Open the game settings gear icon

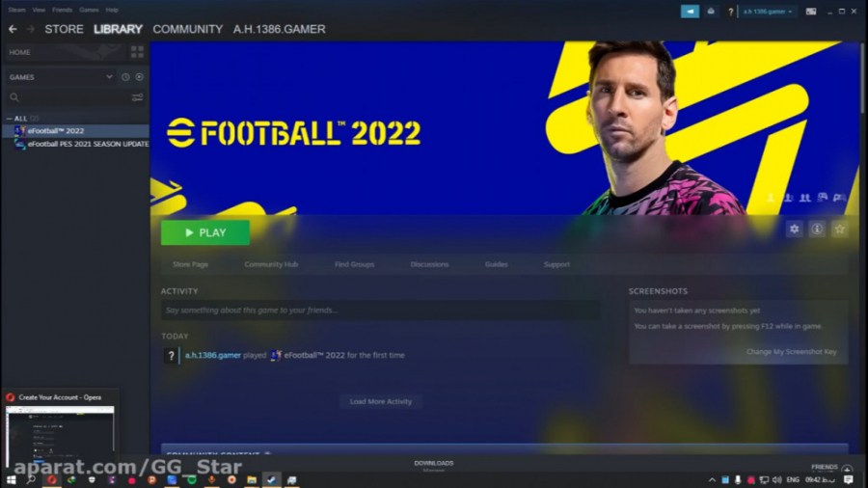tap(795, 230)
